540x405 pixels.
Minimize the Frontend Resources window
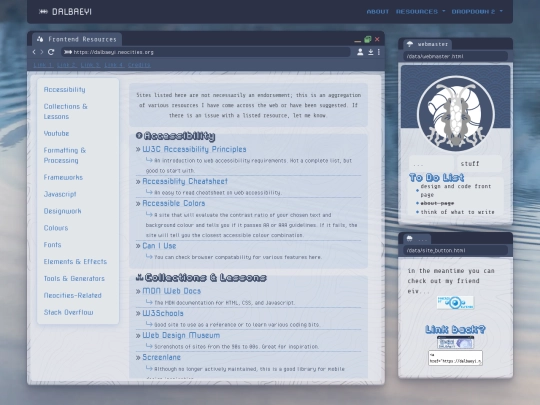tap(357, 41)
